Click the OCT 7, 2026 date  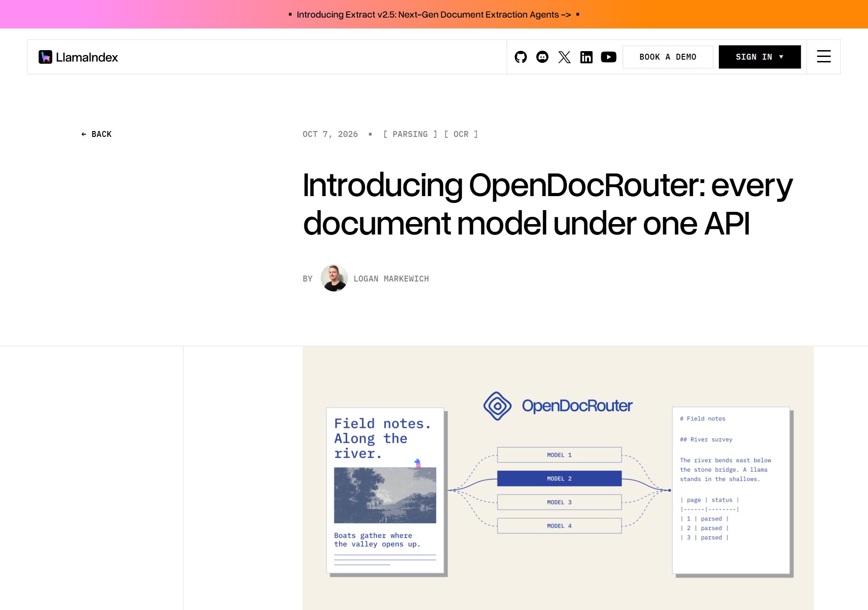pos(330,134)
